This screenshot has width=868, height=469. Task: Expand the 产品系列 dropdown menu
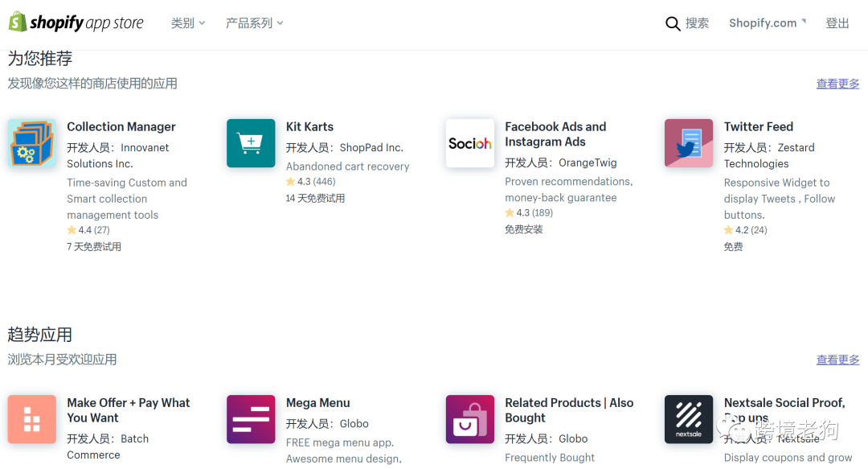[254, 23]
